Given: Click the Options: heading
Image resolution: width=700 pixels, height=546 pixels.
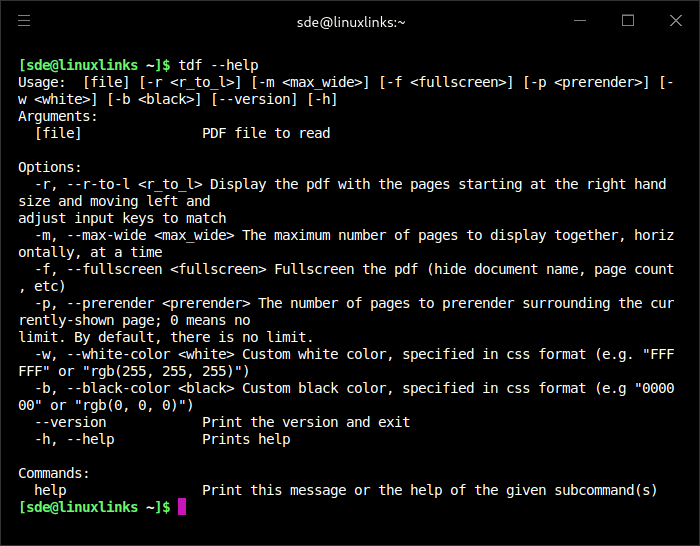Looking at the screenshot, I should (x=52, y=167).
